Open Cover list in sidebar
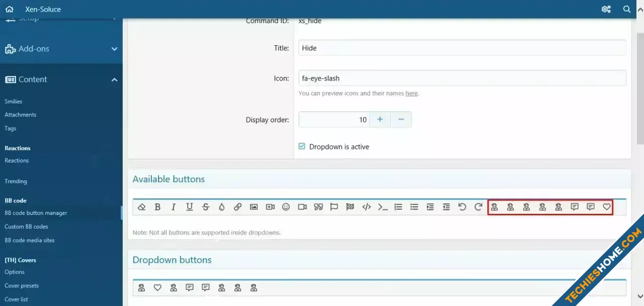This screenshot has height=306, width=644. [16, 299]
